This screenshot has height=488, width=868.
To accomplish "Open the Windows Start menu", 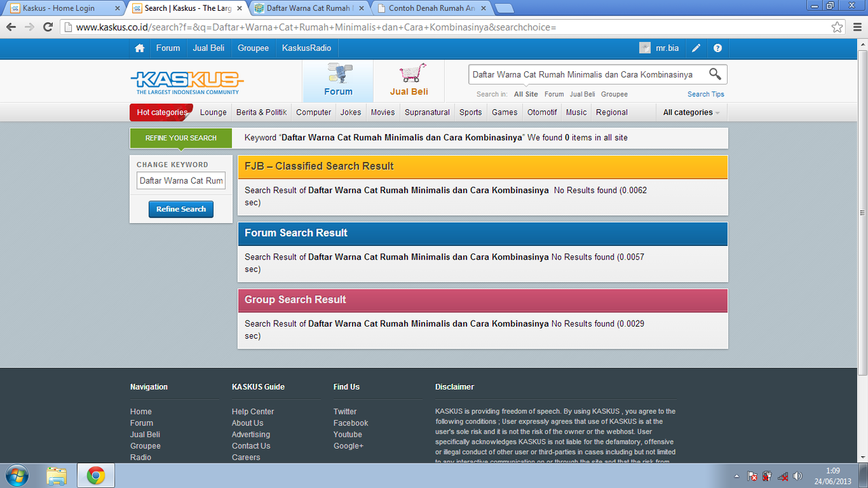I will click(16, 476).
